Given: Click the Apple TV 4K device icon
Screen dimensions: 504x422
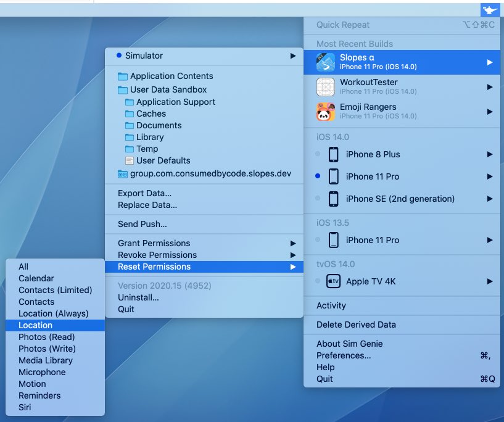Looking at the screenshot, I should point(333,281).
